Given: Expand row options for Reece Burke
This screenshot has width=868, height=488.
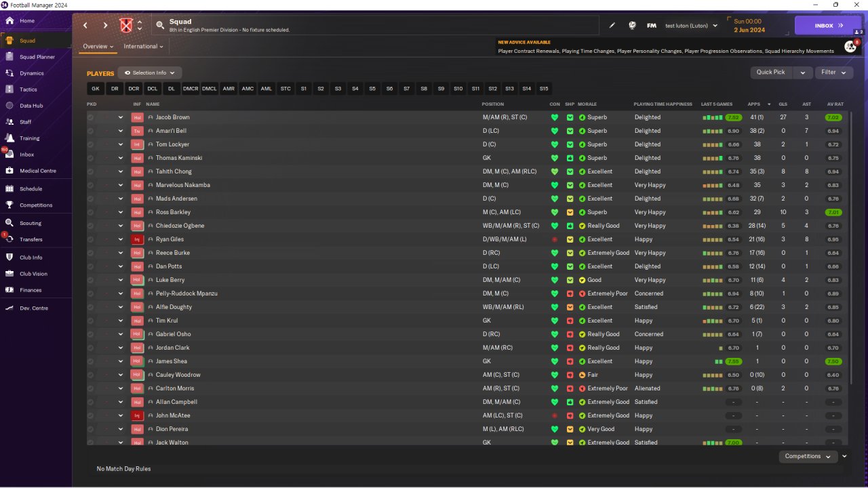Looking at the screenshot, I should coord(121,253).
